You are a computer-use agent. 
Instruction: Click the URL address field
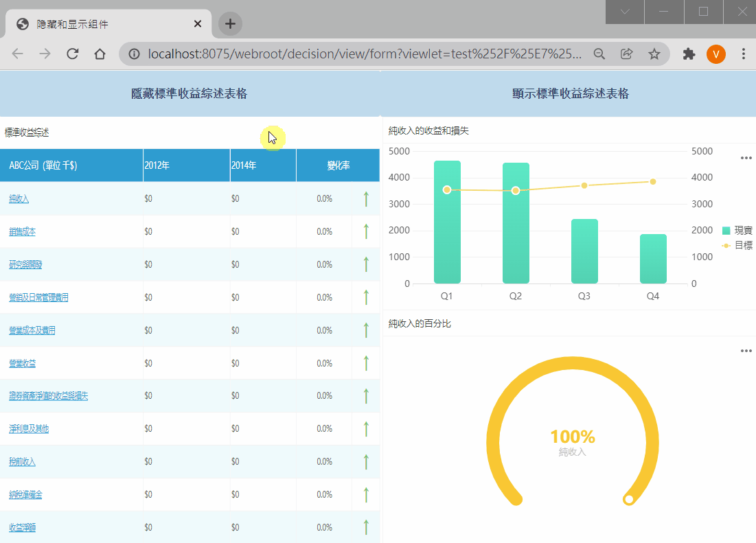(x=365, y=54)
